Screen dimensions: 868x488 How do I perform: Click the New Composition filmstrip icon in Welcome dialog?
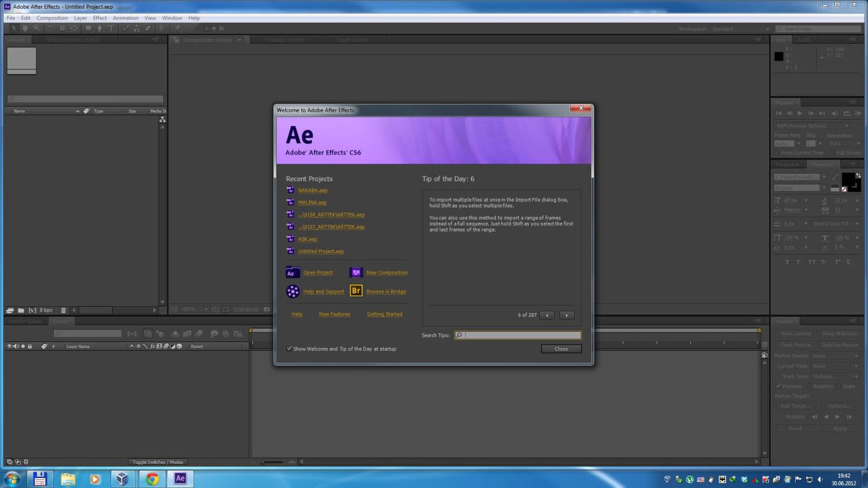[x=356, y=273]
